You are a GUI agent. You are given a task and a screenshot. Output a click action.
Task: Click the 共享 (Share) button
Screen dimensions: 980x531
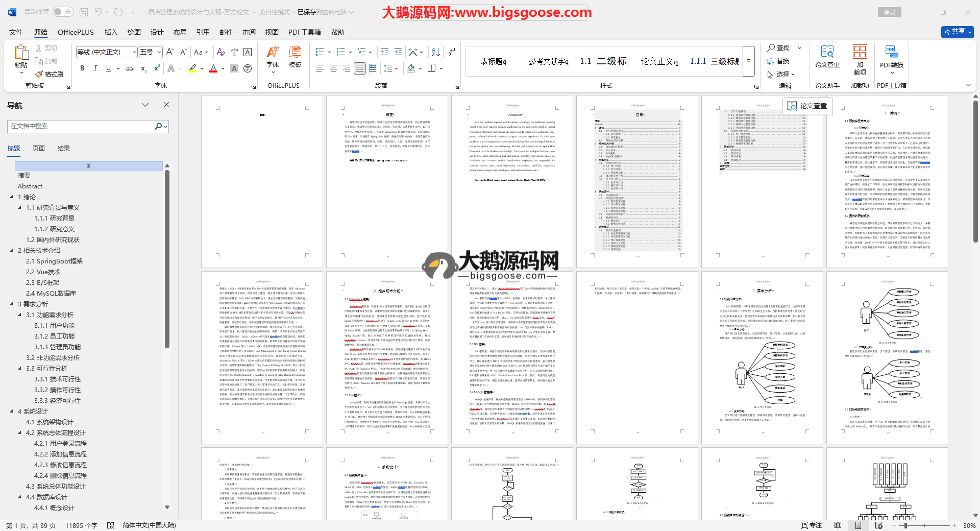point(957,32)
